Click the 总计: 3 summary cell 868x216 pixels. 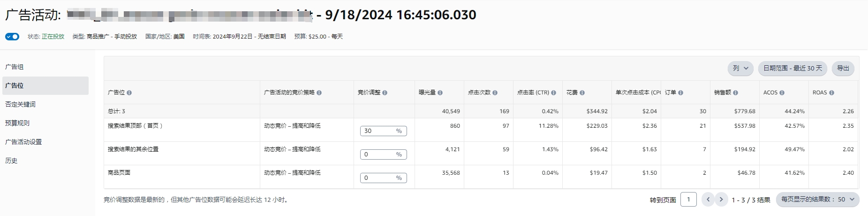(x=116, y=111)
